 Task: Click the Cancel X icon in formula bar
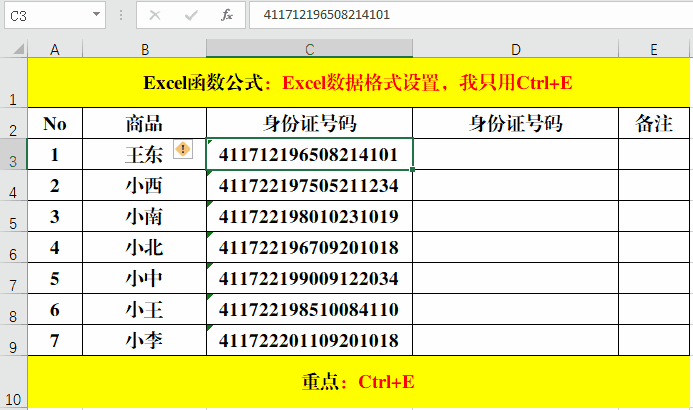click(x=155, y=15)
